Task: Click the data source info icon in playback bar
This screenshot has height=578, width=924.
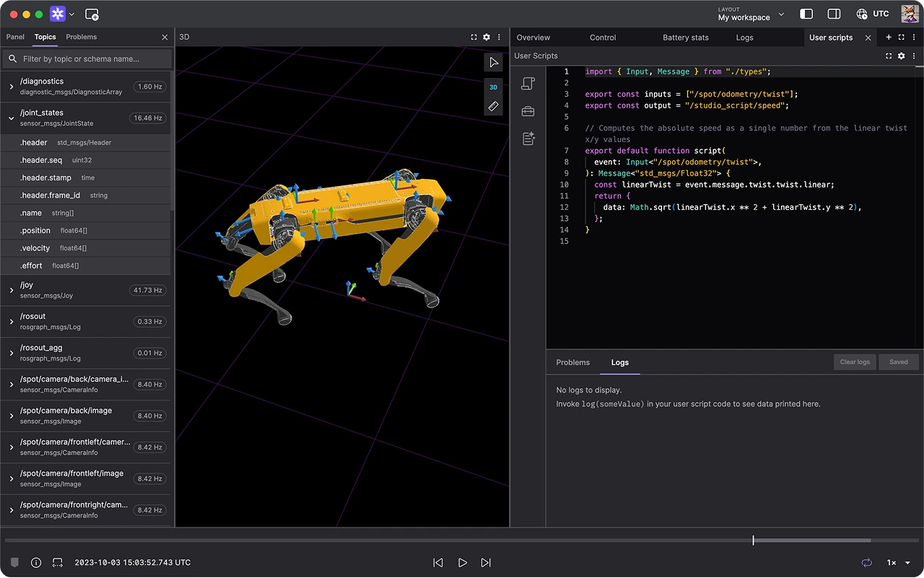Action: 36,563
